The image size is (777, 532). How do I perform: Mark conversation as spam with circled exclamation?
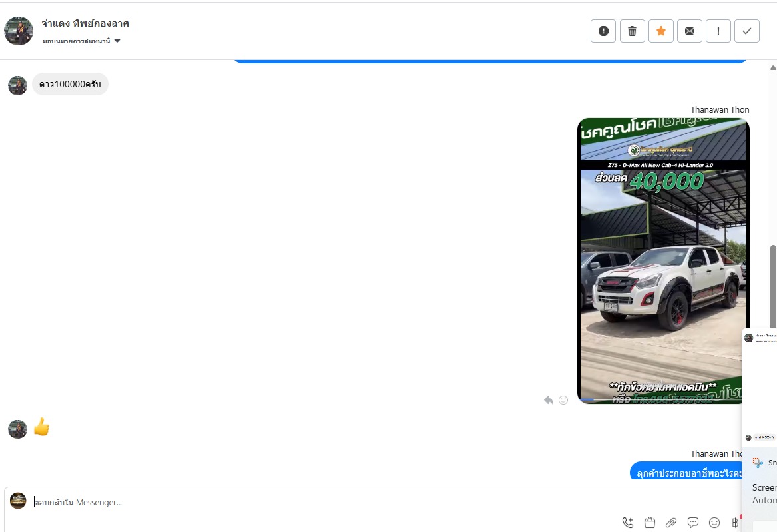603,31
